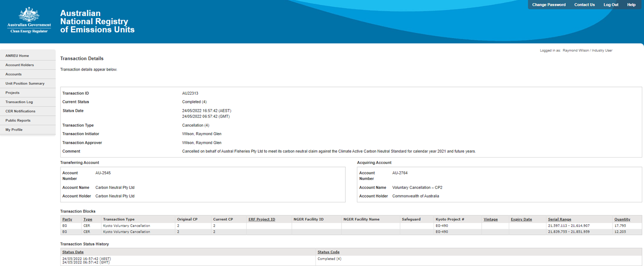This screenshot has height=266, width=644.
Task: View CER Notifications from the sidebar
Action: (x=20, y=111)
